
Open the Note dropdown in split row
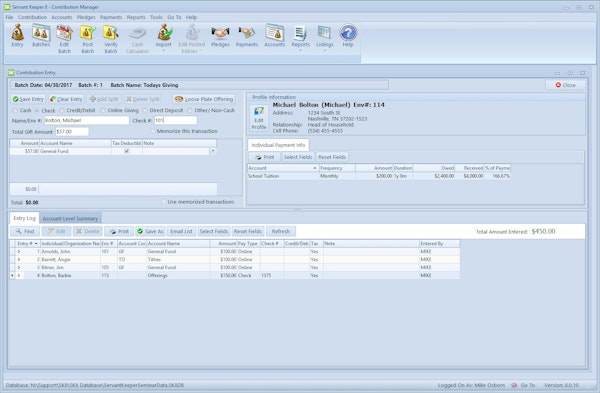point(213,151)
